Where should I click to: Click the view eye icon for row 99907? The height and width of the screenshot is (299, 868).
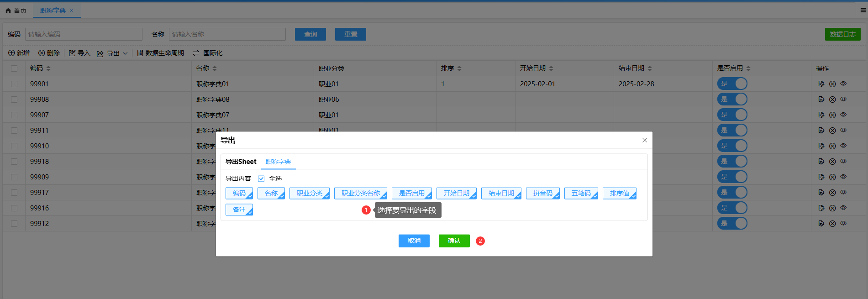pos(843,115)
